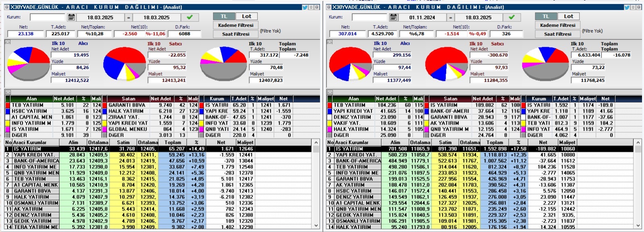The image size is (644, 232).
Task: Click the Kurum input field in left window
Action: pyautogui.click(x=47, y=17)
